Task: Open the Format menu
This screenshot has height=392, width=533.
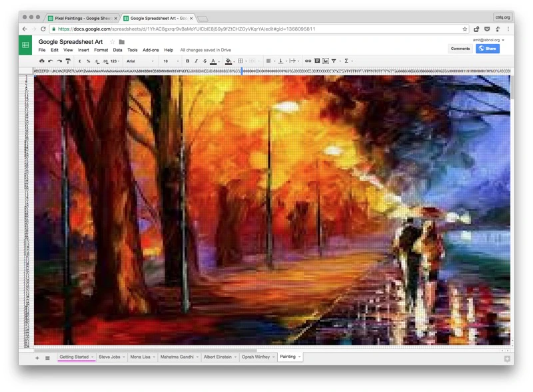Action: (x=101, y=50)
